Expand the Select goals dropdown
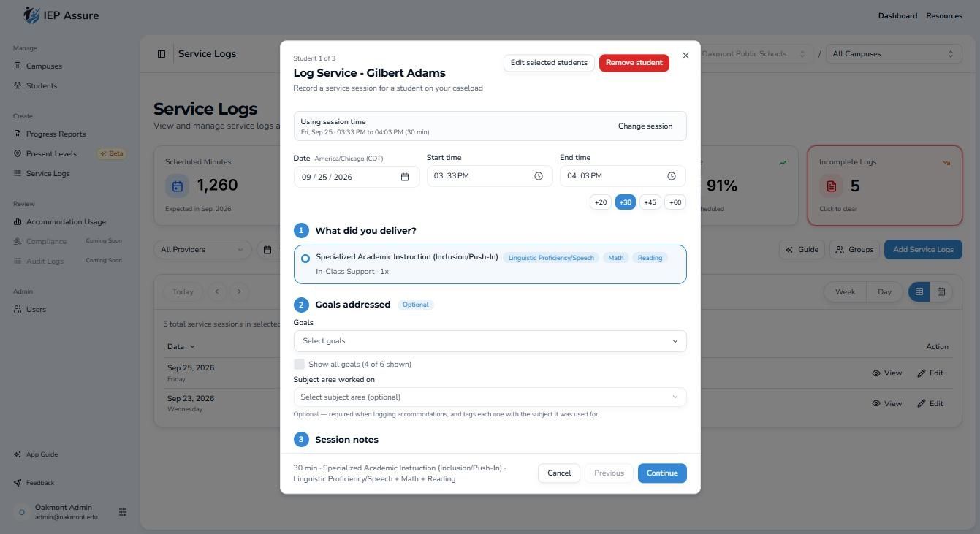The height and width of the screenshot is (534, 980). [490, 341]
